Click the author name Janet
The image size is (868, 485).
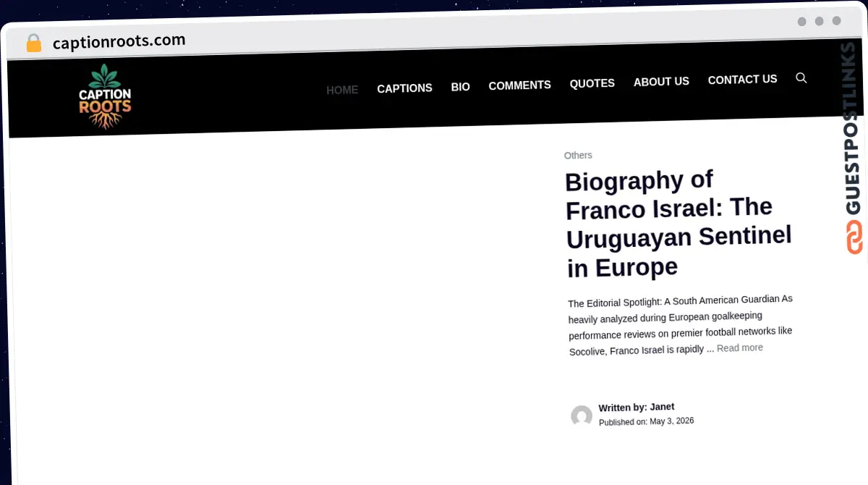662,407
